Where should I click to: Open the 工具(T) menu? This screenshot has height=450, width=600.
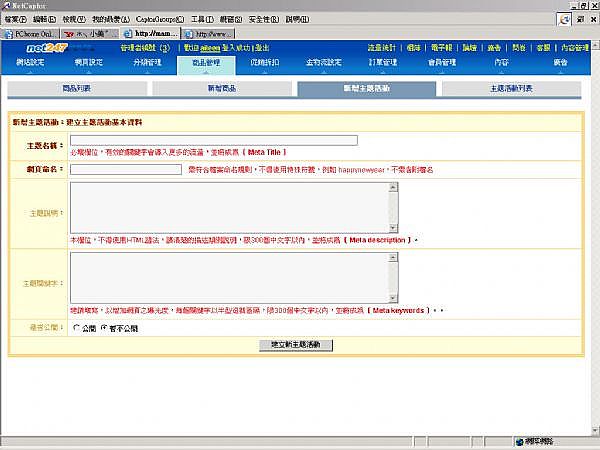click(x=202, y=19)
